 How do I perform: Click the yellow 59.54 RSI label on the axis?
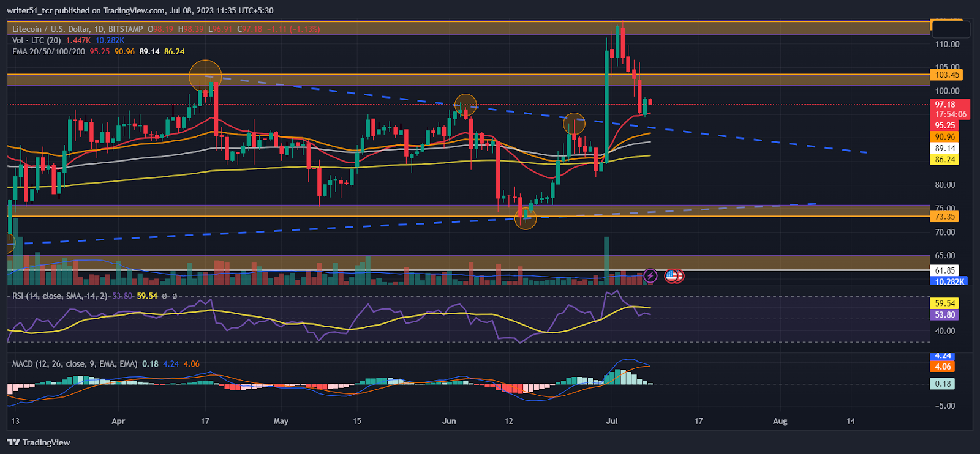pos(944,303)
